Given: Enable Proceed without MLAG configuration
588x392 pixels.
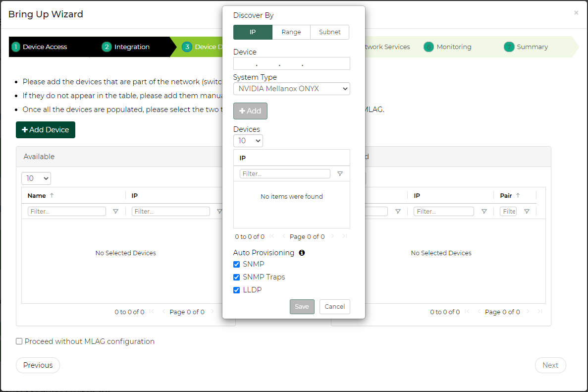Looking at the screenshot, I should [x=19, y=341].
